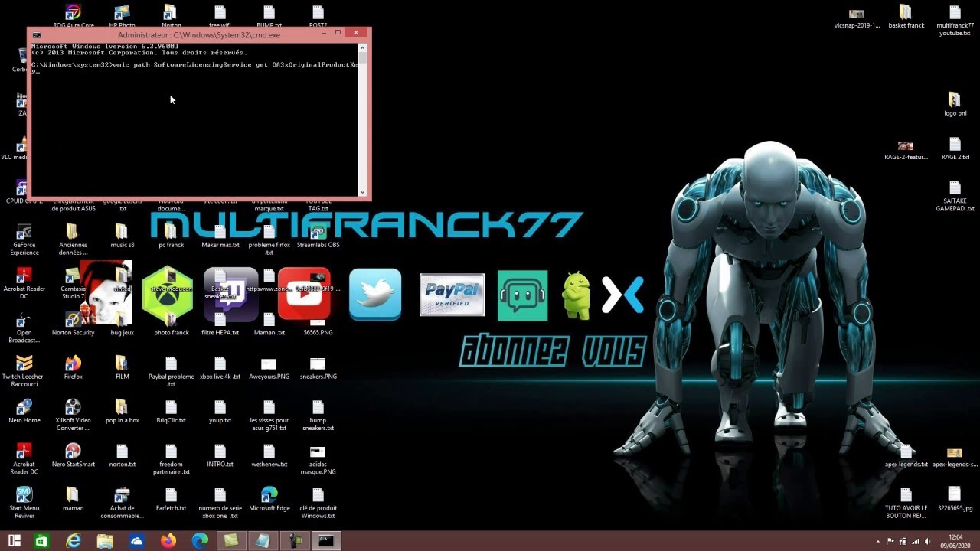This screenshot has width=980, height=551.
Task: Click the cmd scrollbar down arrow
Action: [363, 191]
